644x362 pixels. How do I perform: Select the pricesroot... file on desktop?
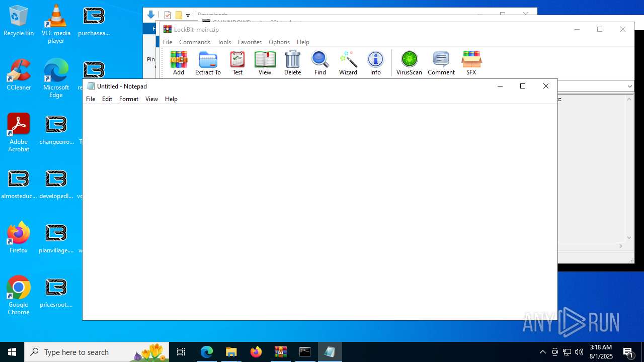pyautogui.click(x=56, y=293)
